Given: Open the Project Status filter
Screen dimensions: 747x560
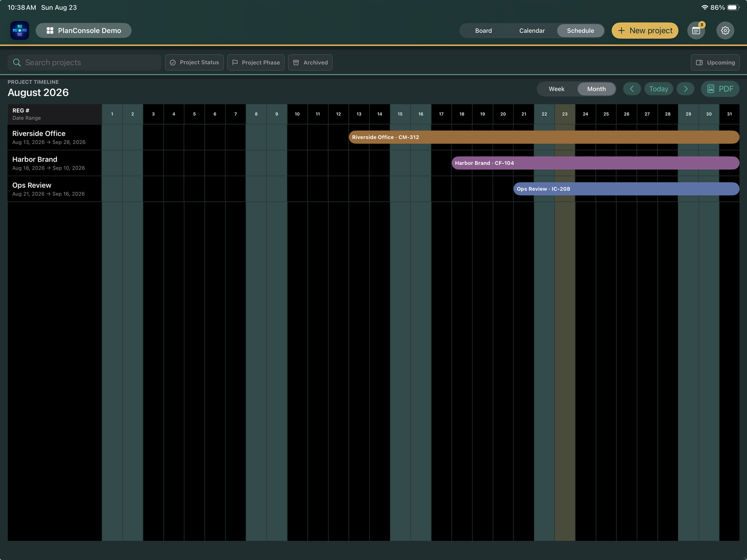Looking at the screenshot, I should [x=194, y=63].
